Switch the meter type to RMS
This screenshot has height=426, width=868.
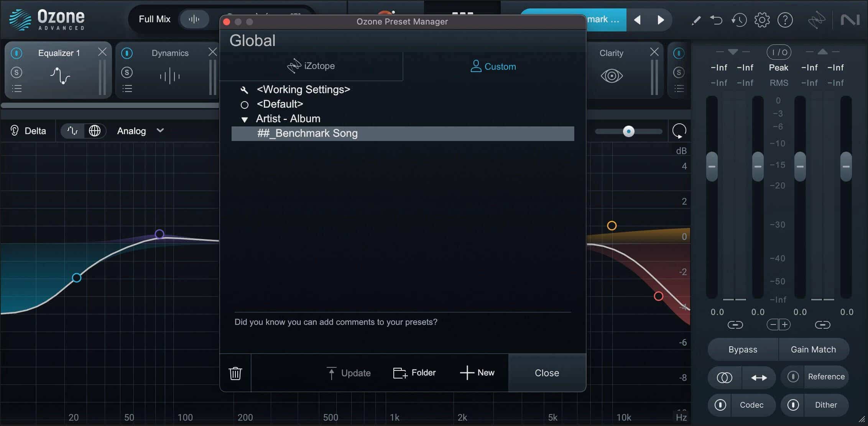[779, 83]
